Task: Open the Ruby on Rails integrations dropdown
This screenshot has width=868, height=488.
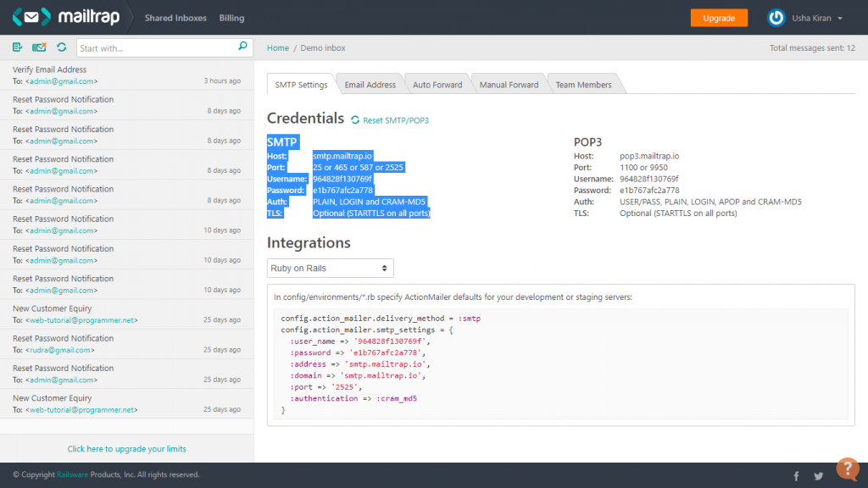Action: pyautogui.click(x=330, y=269)
